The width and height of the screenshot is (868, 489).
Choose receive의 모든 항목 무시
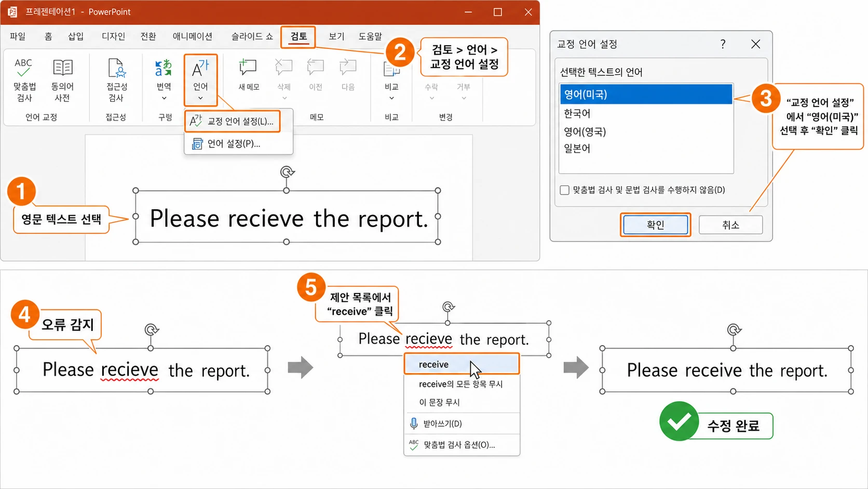[x=462, y=384]
